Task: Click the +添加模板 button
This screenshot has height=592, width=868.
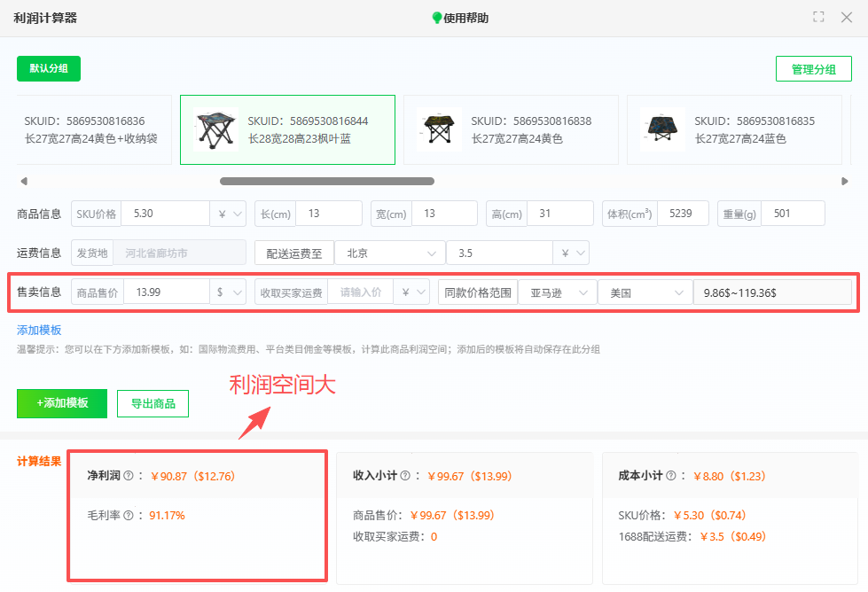Action: (61, 403)
